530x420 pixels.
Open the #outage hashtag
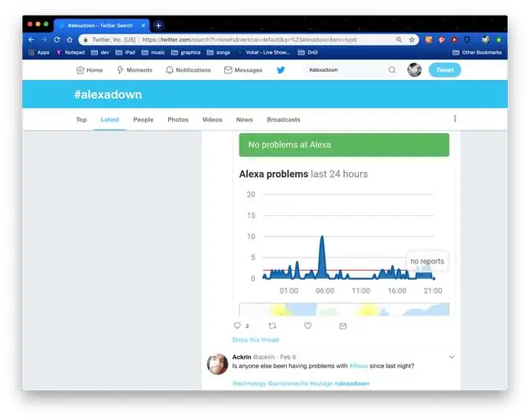[321, 383]
